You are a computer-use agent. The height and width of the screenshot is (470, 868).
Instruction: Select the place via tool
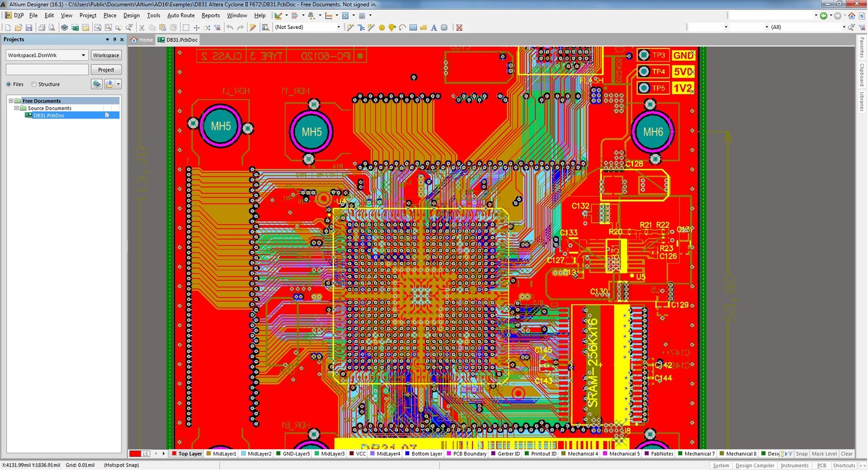pos(392,27)
